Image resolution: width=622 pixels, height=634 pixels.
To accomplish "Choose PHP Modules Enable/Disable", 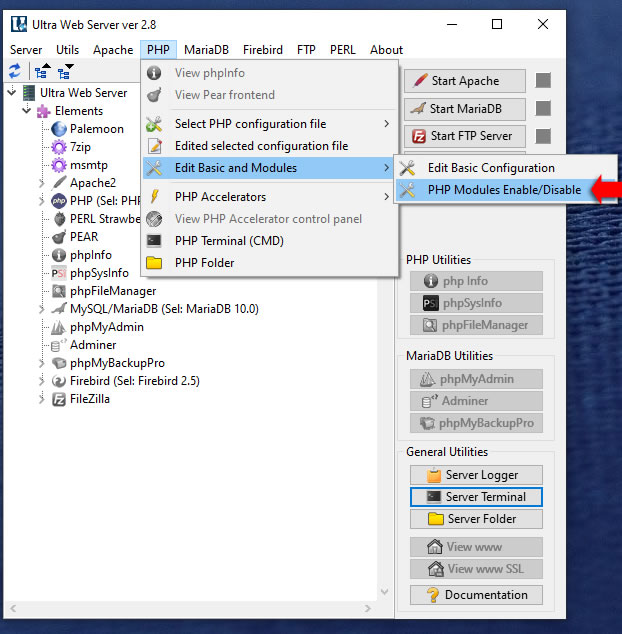I will pyautogui.click(x=506, y=190).
